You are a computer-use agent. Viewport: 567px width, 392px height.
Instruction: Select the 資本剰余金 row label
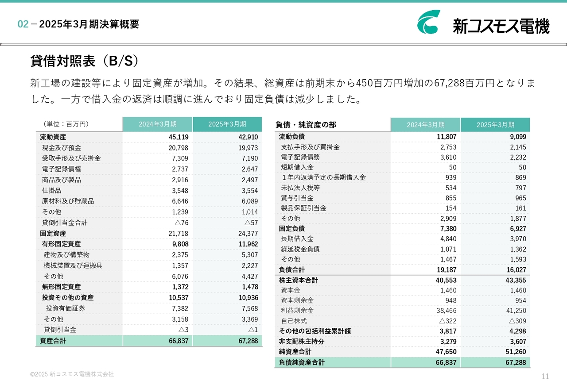297,300
